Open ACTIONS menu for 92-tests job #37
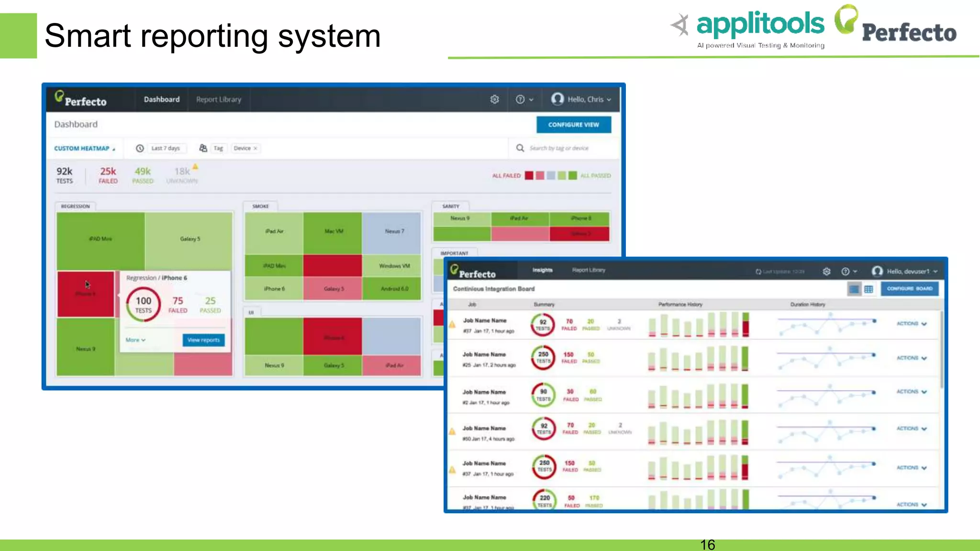The image size is (980, 551). [912, 324]
